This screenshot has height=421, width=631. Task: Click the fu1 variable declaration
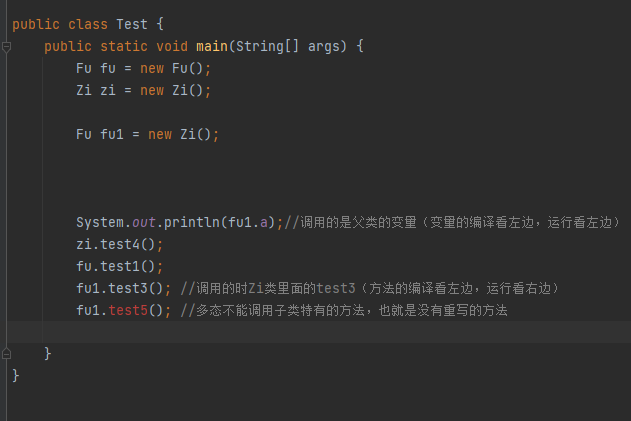click(108, 134)
